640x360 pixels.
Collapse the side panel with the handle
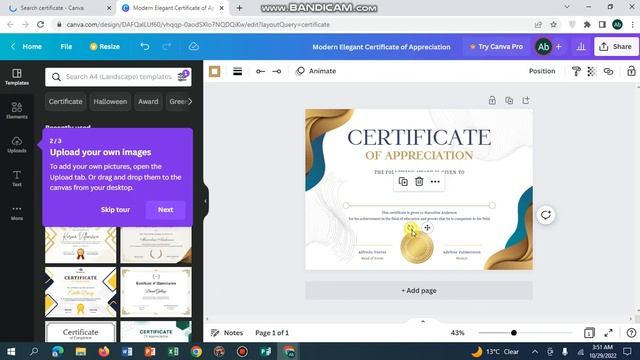(x=206, y=201)
